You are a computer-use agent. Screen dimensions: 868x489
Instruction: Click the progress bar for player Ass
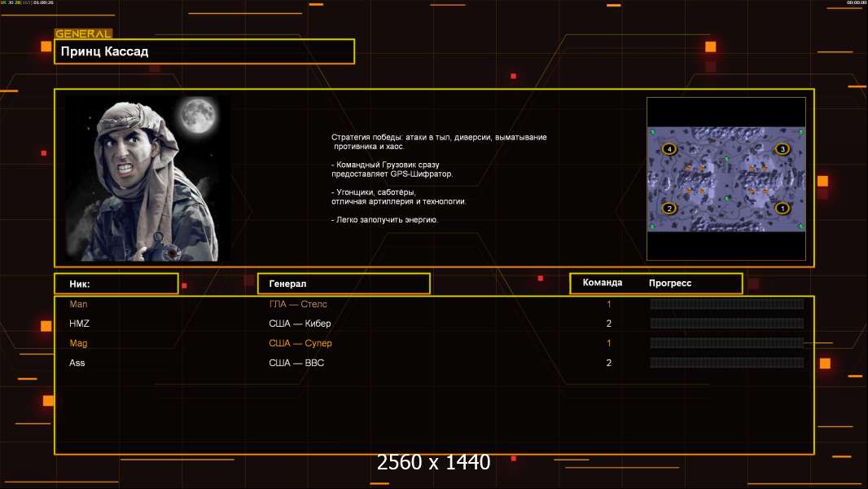pyautogui.click(x=726, y=363)
